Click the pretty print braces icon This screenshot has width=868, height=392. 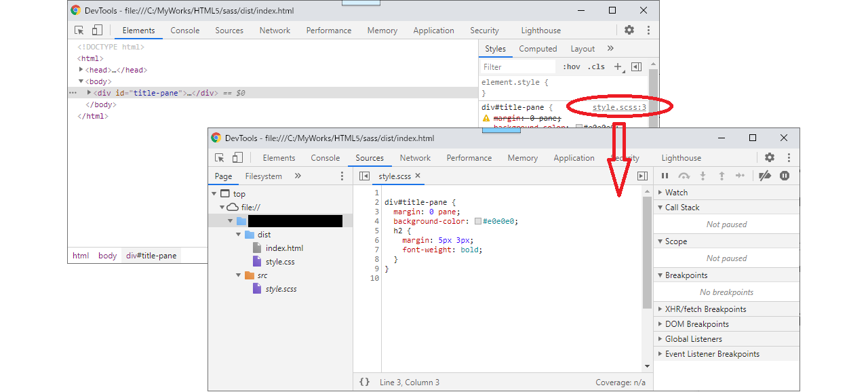[x=364, y=382]
